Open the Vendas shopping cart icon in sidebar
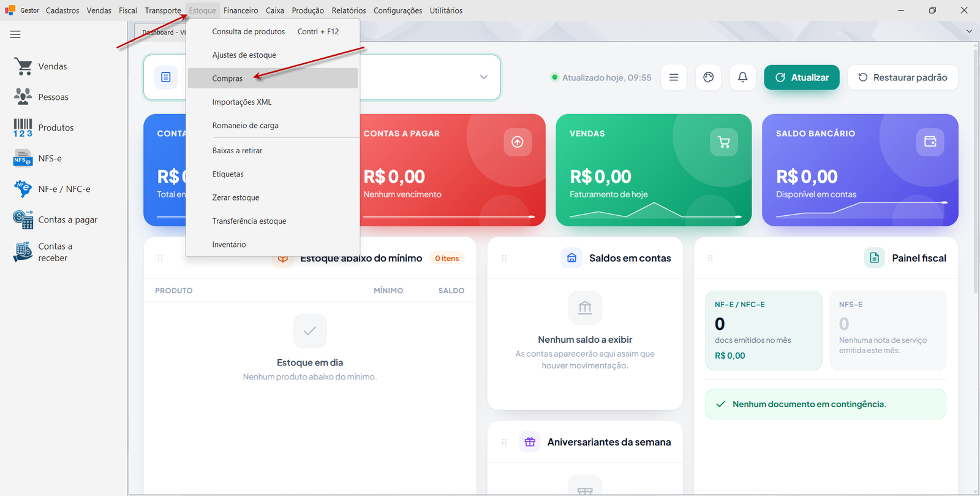980x496 pixels. [x=23, y=66]
